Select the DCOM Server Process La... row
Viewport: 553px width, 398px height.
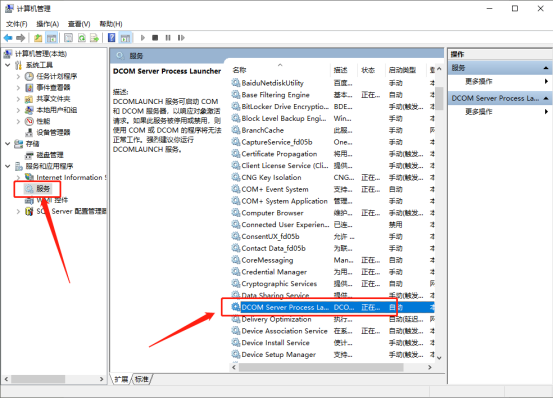(x=333, y=307)
